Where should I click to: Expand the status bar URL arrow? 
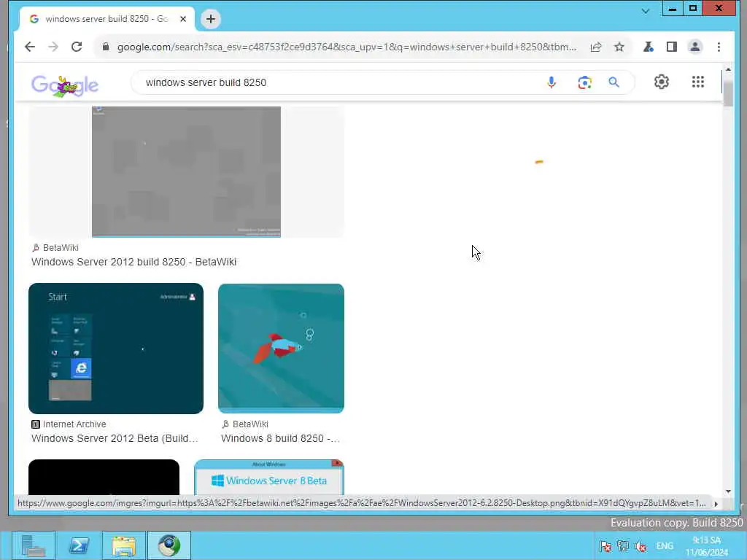(716, 503)
